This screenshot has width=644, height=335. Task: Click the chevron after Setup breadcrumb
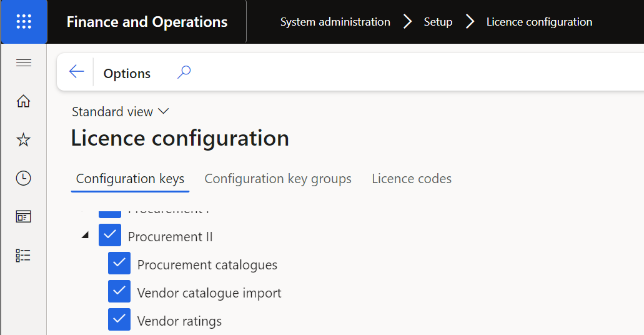pos(470,21)
